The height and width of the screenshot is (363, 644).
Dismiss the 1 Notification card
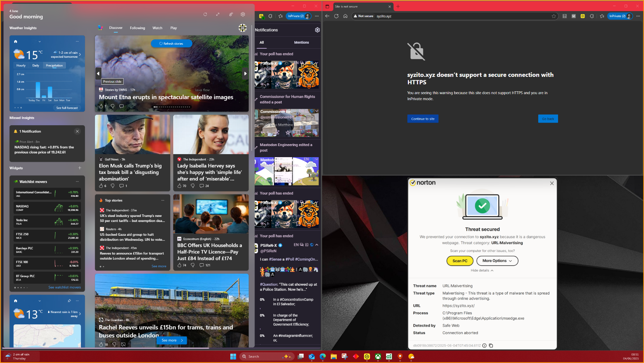77,131
